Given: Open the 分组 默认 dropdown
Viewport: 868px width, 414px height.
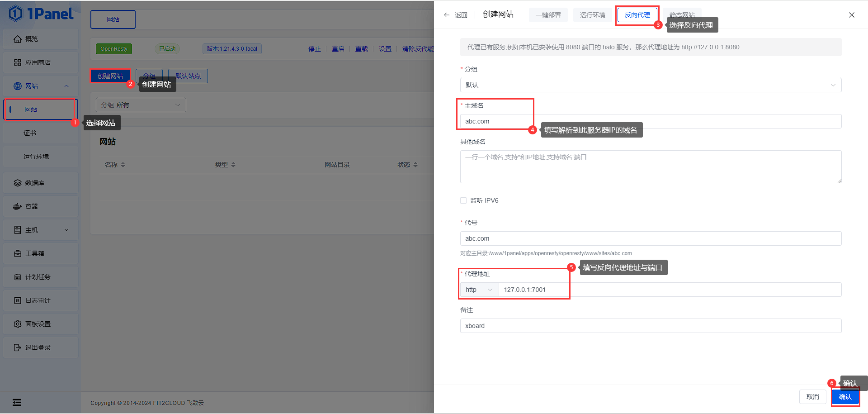Looking at the screenshot, I should click(651, 85).
